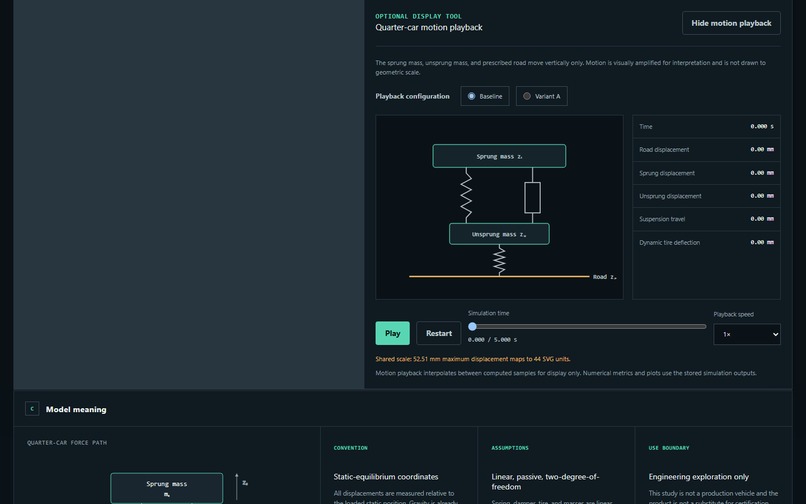The width and height of the screenshot is (806, 504).
Task: Click the Linear, passive, two-degree-of-freedom heading
Action: point(545,481)
